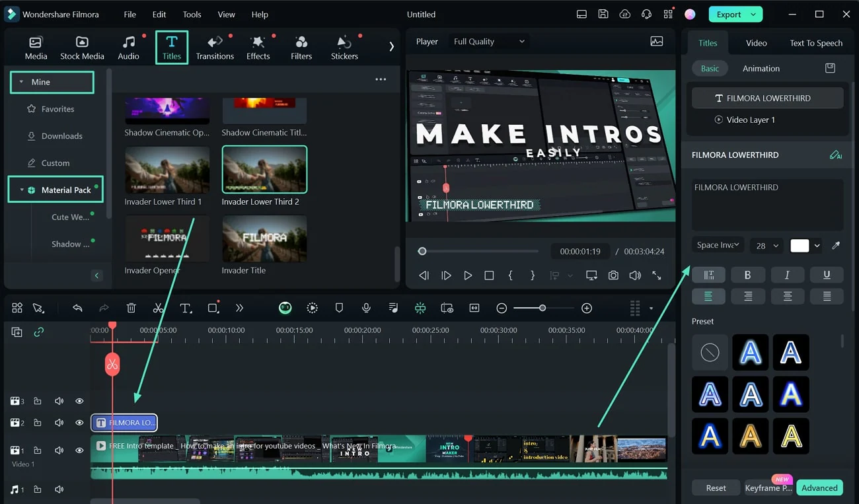Screen dimensions: 859x504
Task: Click the player progress slider
Action: [x=480, y=251]
